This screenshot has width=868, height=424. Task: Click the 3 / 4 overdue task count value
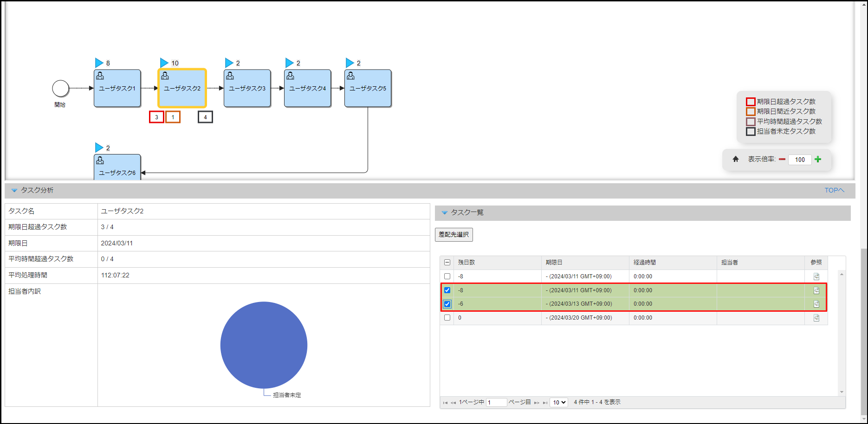tap(107, 227)
